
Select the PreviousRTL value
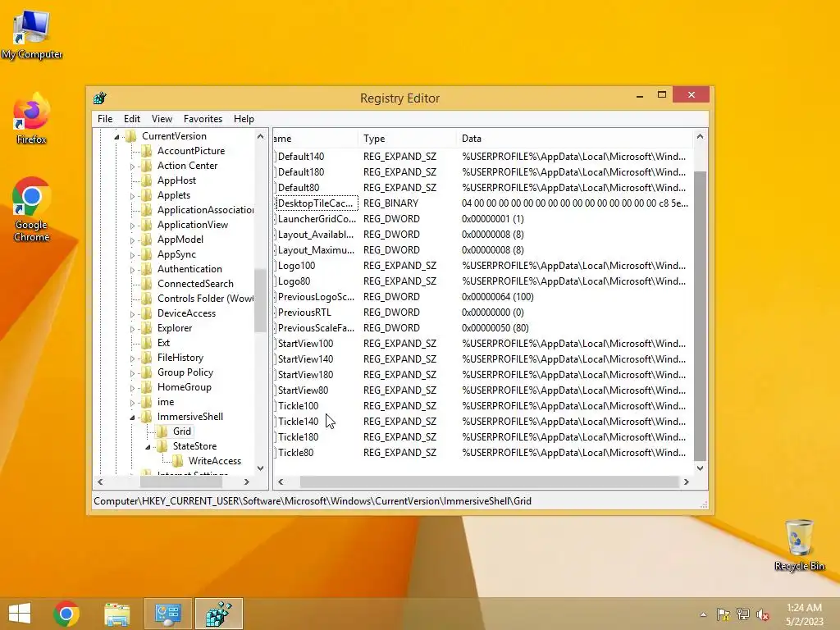(x=304, y=313)
